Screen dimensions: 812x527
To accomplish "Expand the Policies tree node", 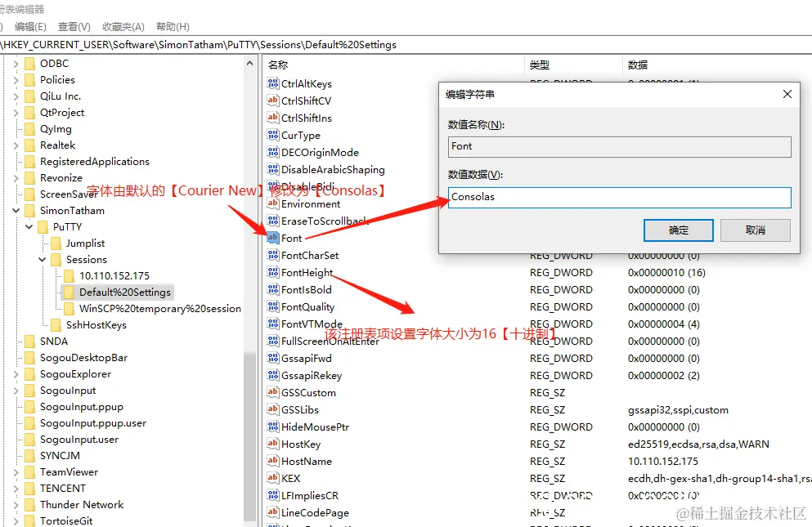I will pyautogui.click(x=16, y=80).
